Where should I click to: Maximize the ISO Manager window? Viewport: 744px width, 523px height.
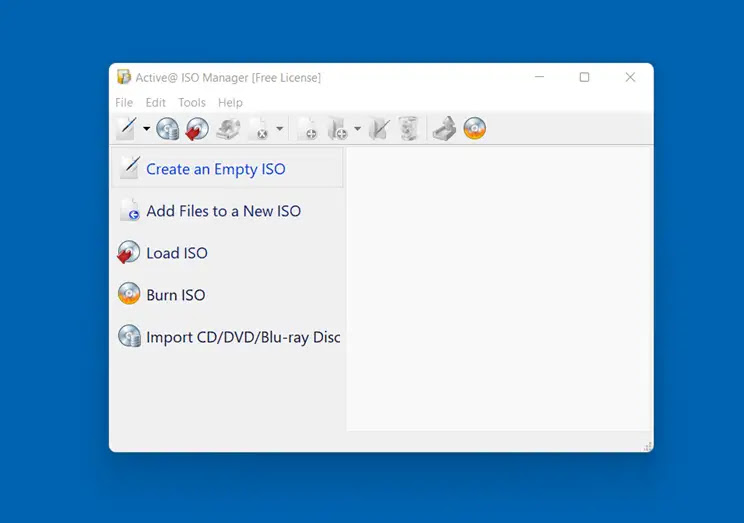584,77
